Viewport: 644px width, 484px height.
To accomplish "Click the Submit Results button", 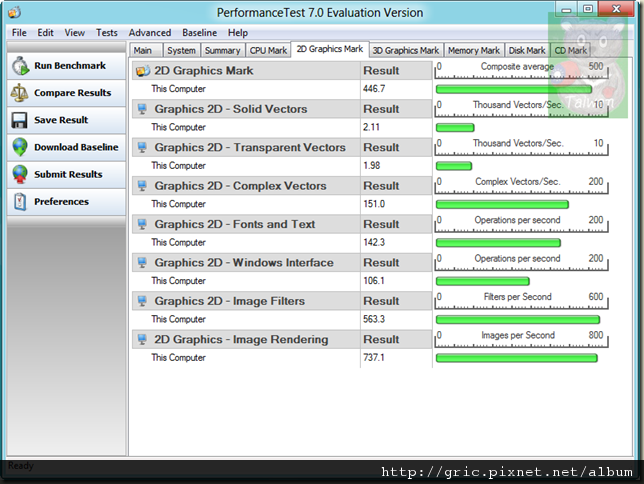I will [66, 175].
